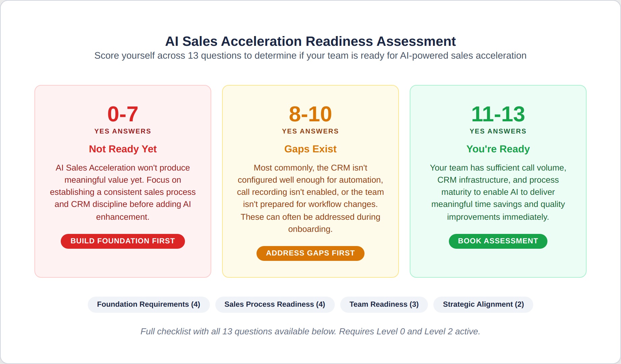This screenshot has width=621, height=364.
Task: Click the italic full checklist footer note
Action: 310,332
